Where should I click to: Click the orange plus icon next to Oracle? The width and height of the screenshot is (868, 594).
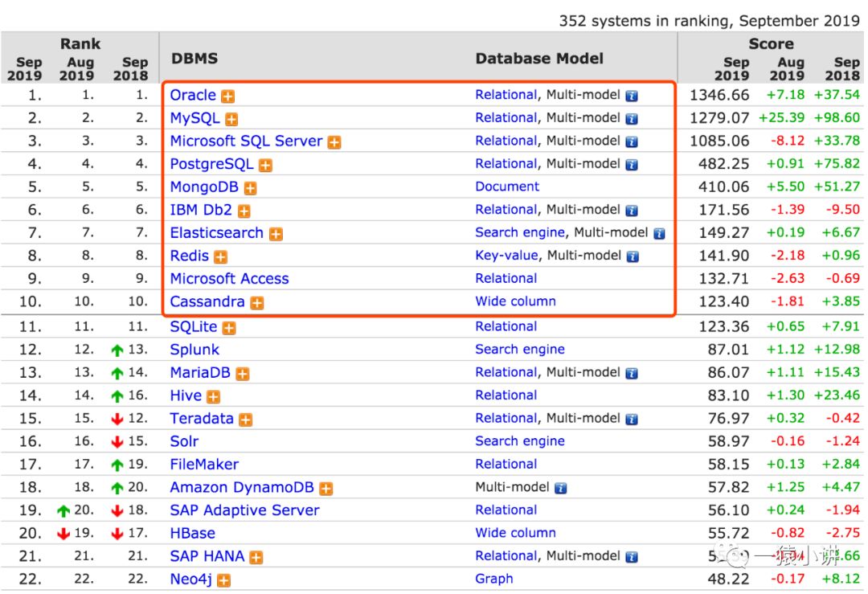(228, 96)
